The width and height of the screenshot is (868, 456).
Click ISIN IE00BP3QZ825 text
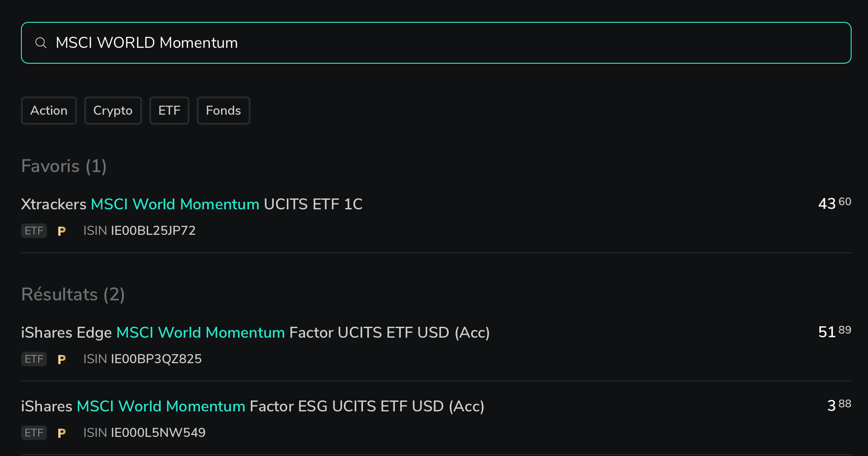(143, 359)
